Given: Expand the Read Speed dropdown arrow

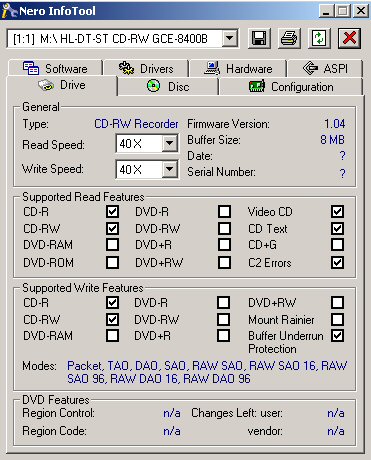Looking at the screenshot, I should (170, 143).
